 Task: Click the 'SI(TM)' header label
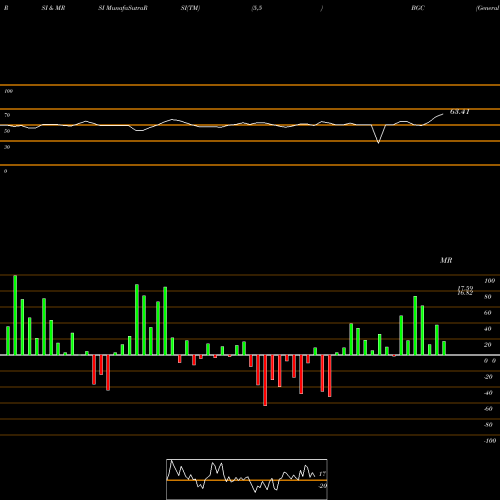pyautogui.click(x=190, y=8)
